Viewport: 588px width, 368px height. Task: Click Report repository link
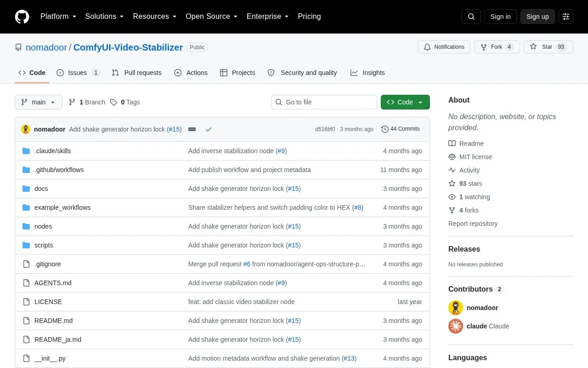(473, 224)
